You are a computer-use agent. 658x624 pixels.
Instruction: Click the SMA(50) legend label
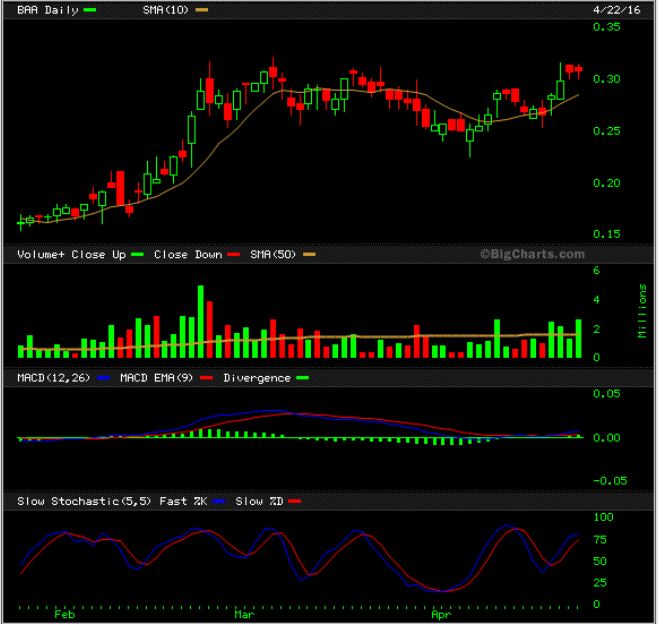pos(273,254)
